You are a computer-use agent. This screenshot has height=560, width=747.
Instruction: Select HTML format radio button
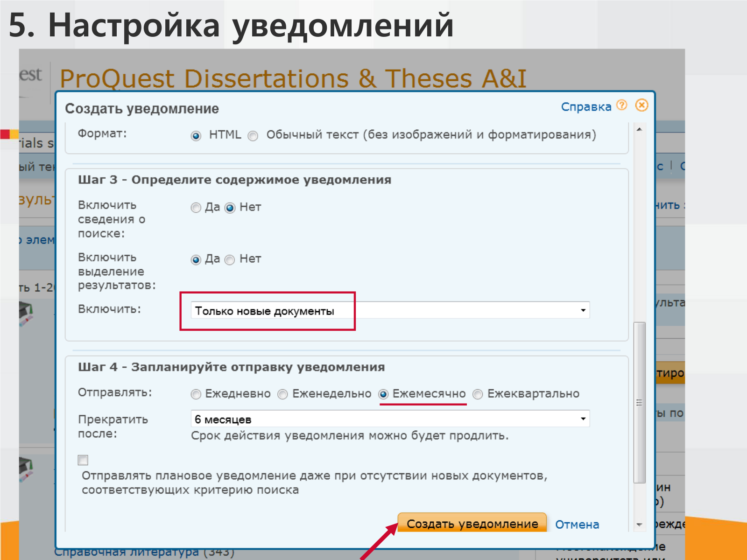[x=196, y=136]
